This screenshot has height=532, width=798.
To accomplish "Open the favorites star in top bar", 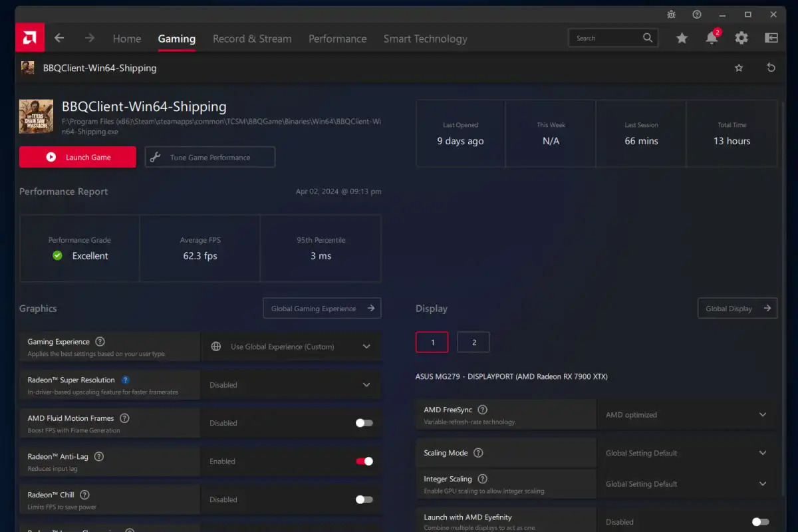I will tap(682, 39).
